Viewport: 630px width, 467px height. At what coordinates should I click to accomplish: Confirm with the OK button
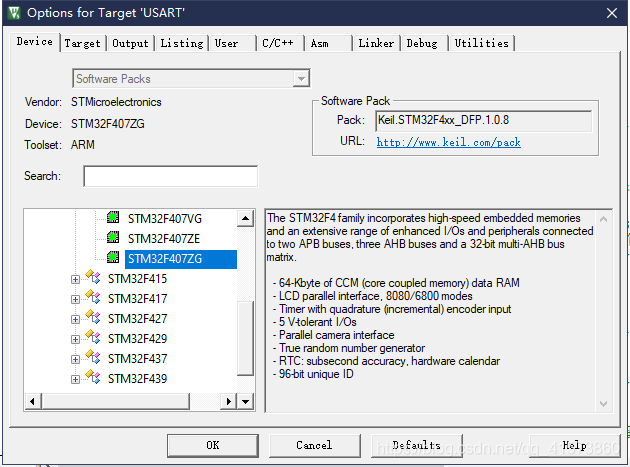coord(213,445)
